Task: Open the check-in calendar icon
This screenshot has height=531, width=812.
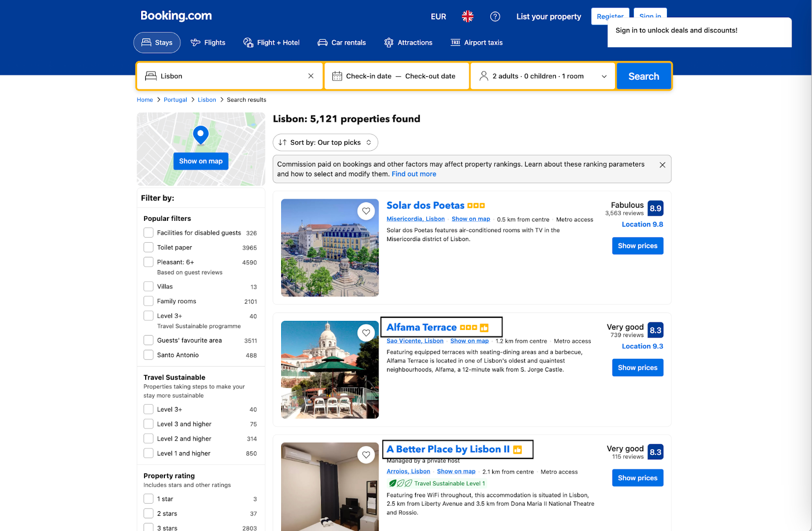Action: click(x=337, y=76)
